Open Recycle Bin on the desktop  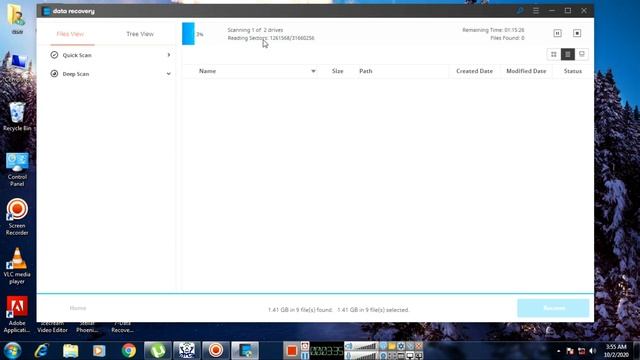[x=17, y=117]
